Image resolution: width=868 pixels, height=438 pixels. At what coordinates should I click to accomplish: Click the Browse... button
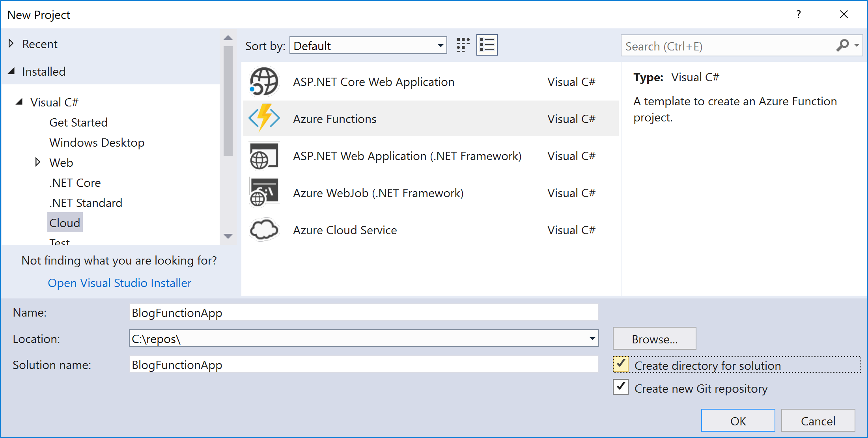tap(654, 339)
